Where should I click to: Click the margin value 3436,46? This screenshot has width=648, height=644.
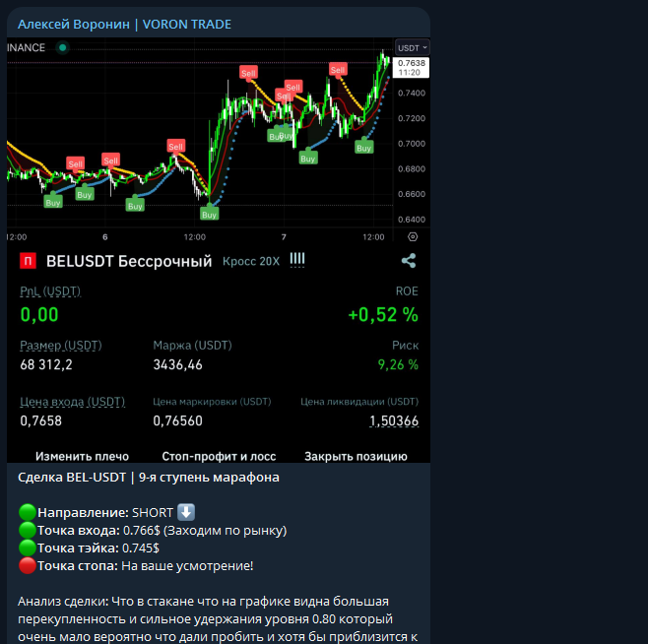177,365
